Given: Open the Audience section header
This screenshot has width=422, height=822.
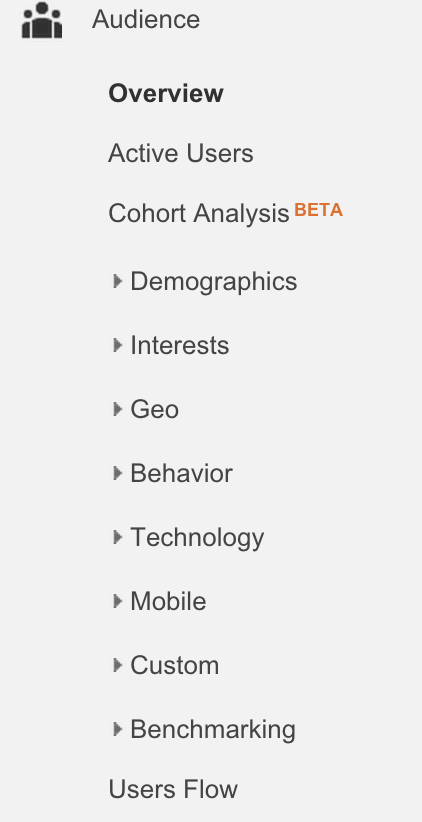Looking at the screenshot, I should pos(146,19).
